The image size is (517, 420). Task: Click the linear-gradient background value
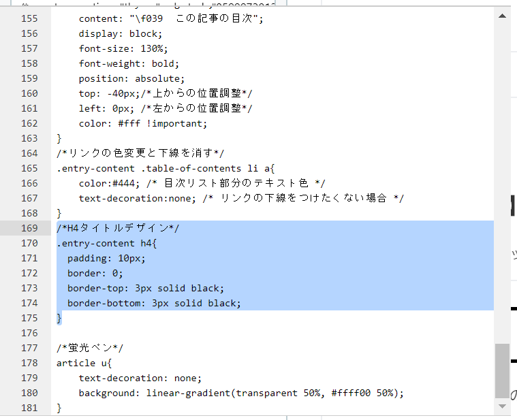point(275,393)
